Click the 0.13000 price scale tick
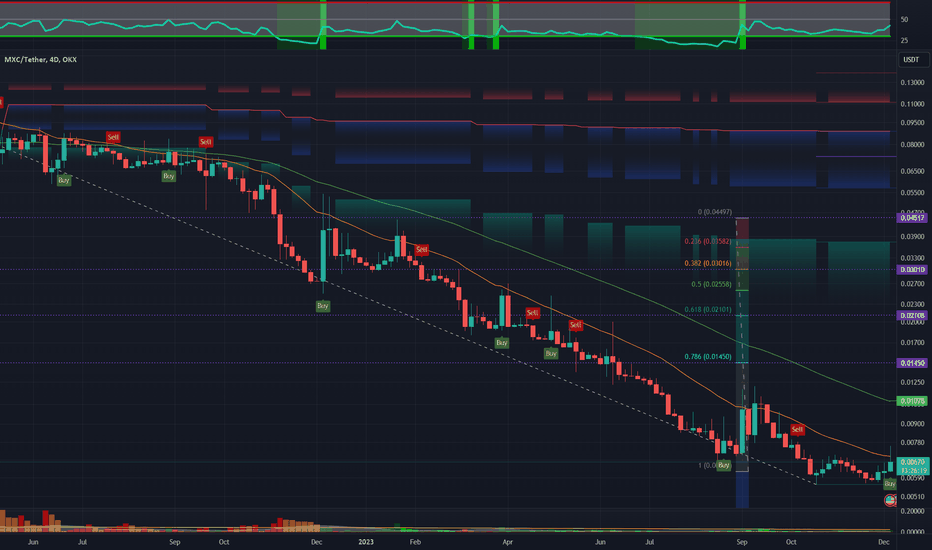This screenshot has height=550, width=932. (x=912, y=83)
